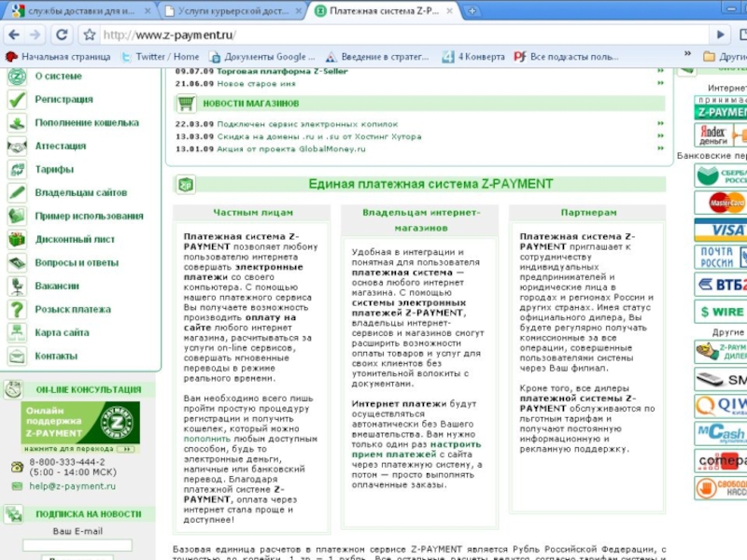Open news 'Торговая платформа Z-Seller'
The height and width of the screenshot is (560, 747).
[282, 72]
